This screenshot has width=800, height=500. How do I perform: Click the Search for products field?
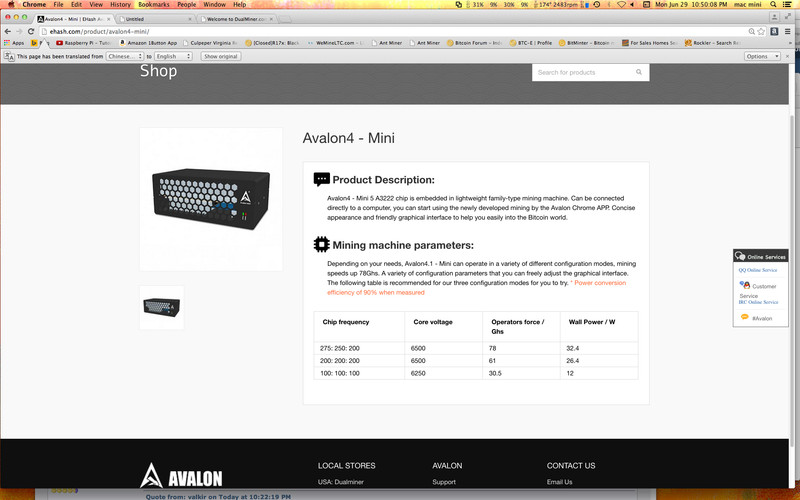click(582, 72)
